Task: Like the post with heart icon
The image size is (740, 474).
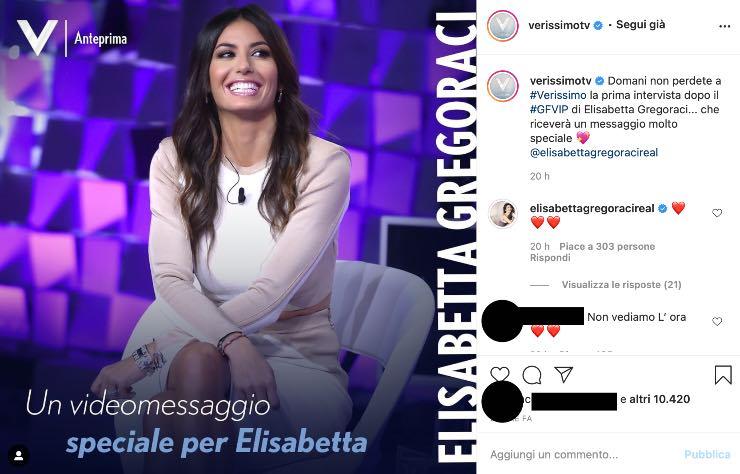Action: (x=500, y=374)
